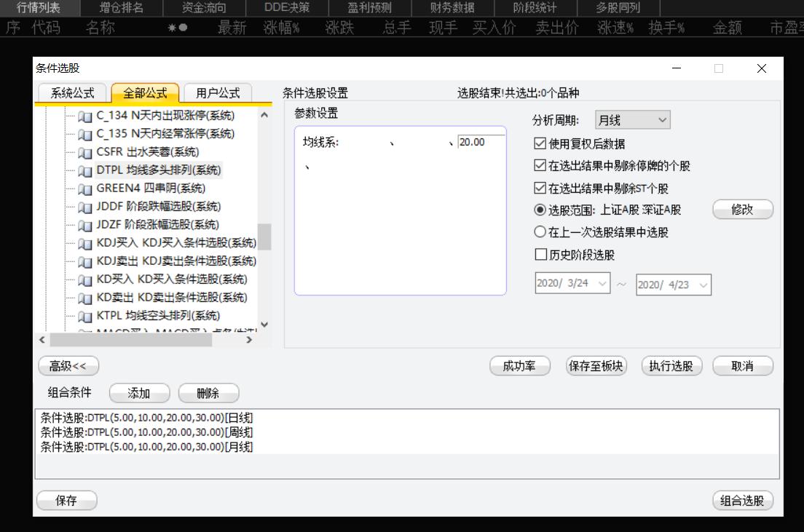The width and height of the screenshot is (804, 532).
Task: Open the 资金流向 menu item
Action: (202, 7)
